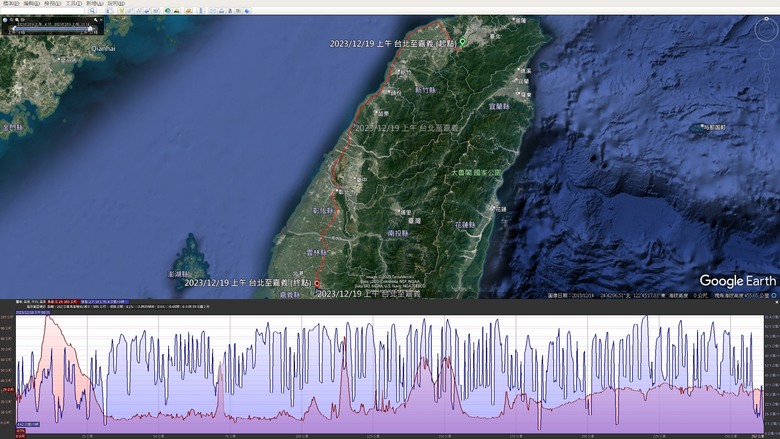
Task: Click the search magnifier button
Action: click(93, 10)
